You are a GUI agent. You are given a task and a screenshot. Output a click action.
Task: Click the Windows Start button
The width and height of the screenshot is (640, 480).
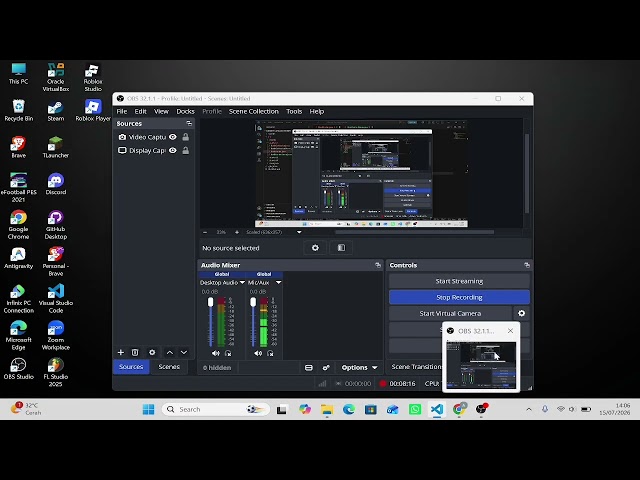click(149, 409)
